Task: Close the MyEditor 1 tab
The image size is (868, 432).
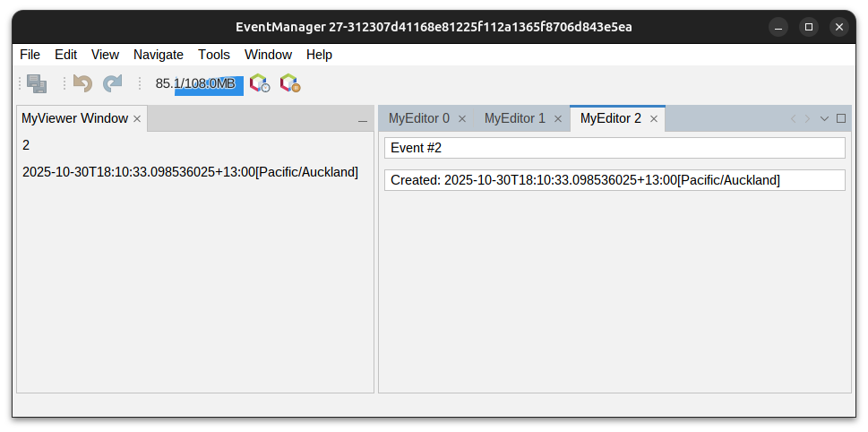Action: 558,118
